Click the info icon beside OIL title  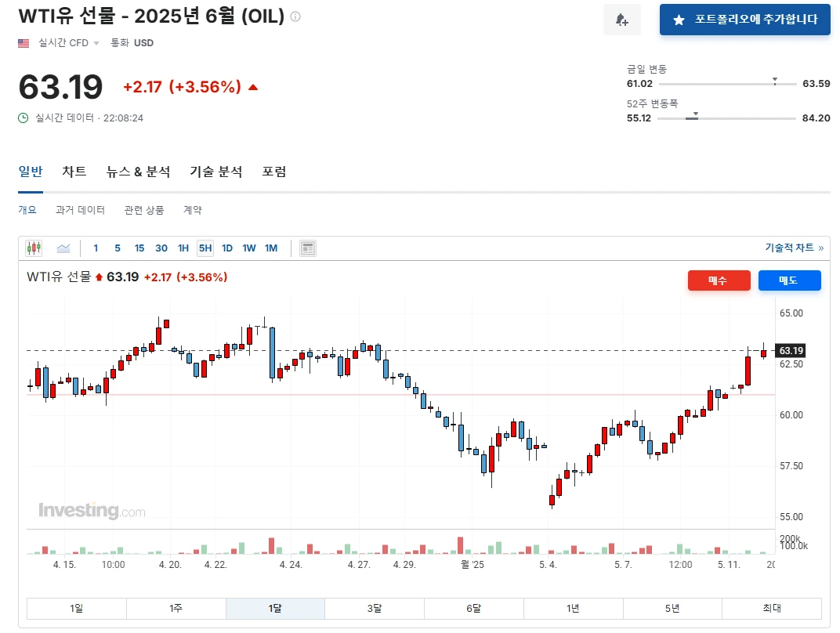pos(295,16)
